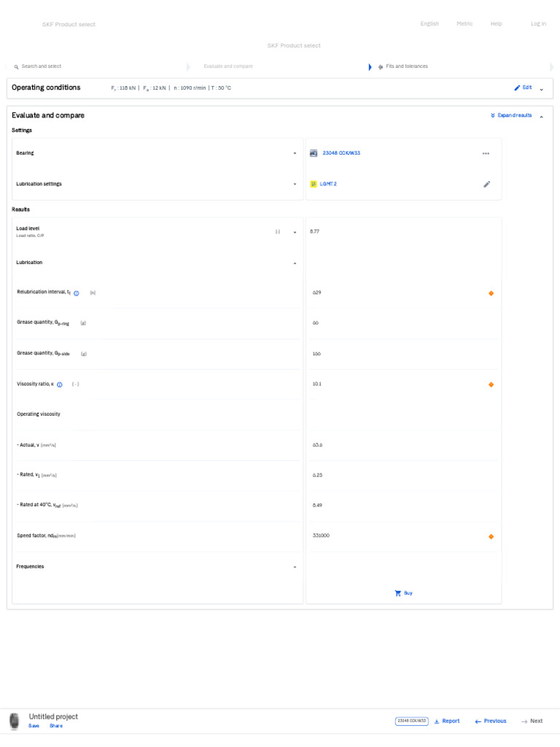Click the orange warning diamond for speed factor
Viewport: 560px width, 747px height.
pyautogui.click(x=491, y=536)
